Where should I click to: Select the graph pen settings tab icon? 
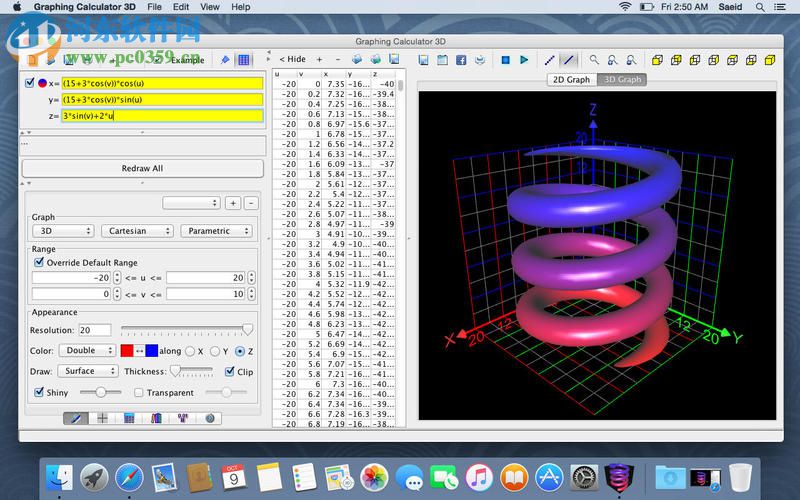[76, 418]
